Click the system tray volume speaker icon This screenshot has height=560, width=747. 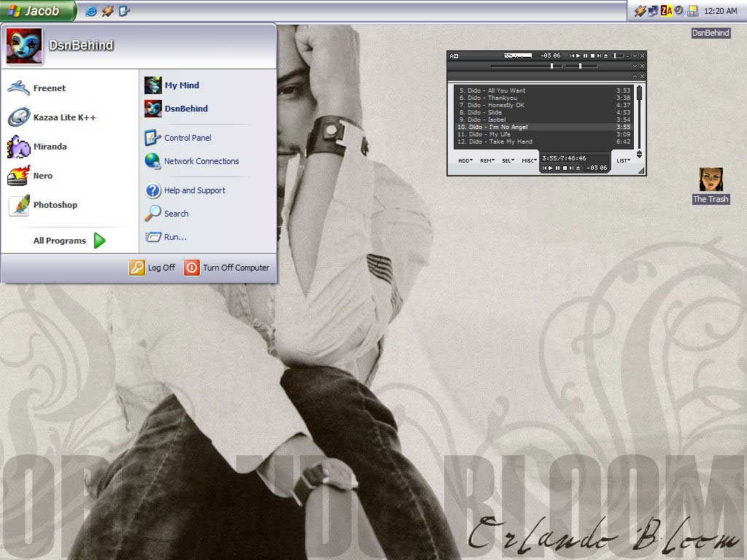678,11
